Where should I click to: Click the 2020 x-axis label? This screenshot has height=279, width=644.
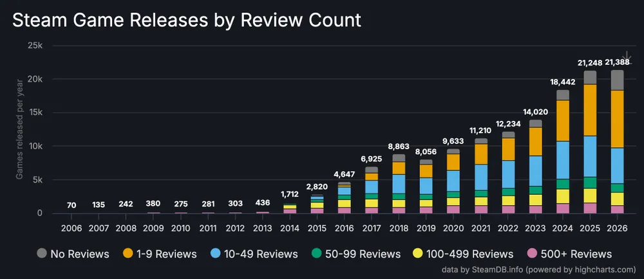pos(455,228)
